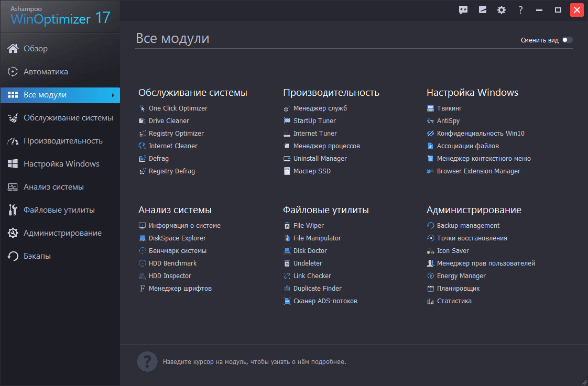Click the "Менеджер служб" gear icon

(x=287, y=108)
